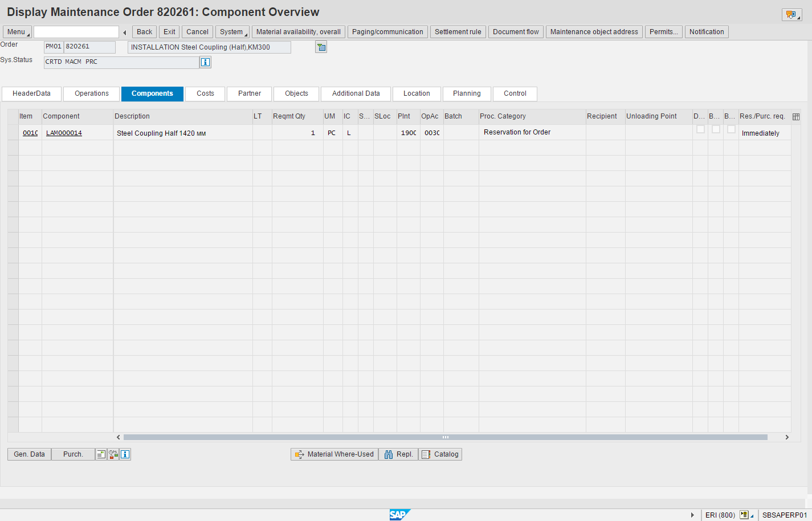The width and height of the screenshot is (812, 521).
Task: Click the Purch. button
Action: [x=73, y=454]
